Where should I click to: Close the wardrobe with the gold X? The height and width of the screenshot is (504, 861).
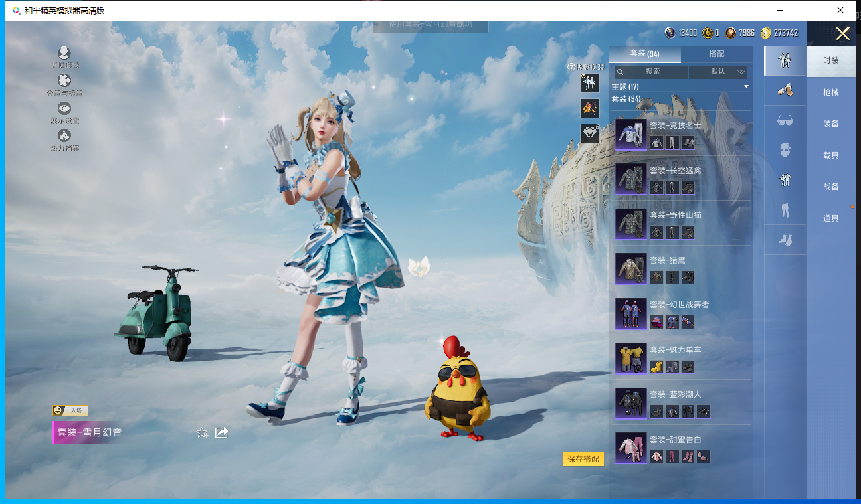point(842,34)
